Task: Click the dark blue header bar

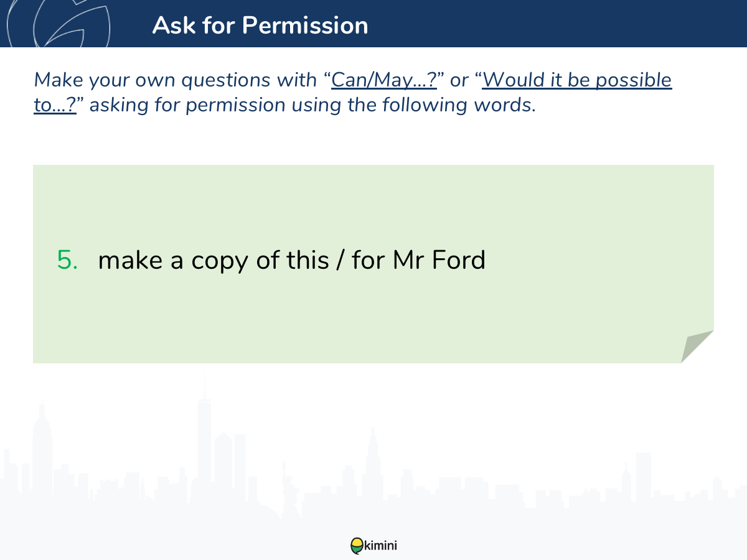Action: pos(374,23)
